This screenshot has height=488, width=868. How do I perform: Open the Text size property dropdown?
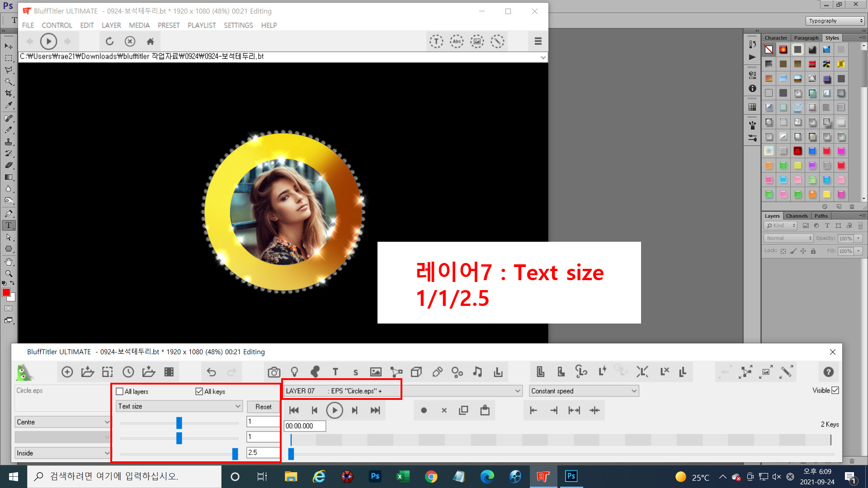point(179,406)
